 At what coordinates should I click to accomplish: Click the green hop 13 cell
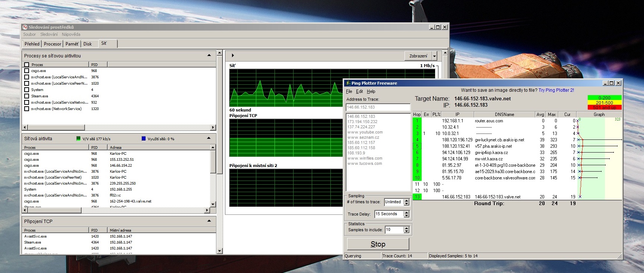click(417, 197)
